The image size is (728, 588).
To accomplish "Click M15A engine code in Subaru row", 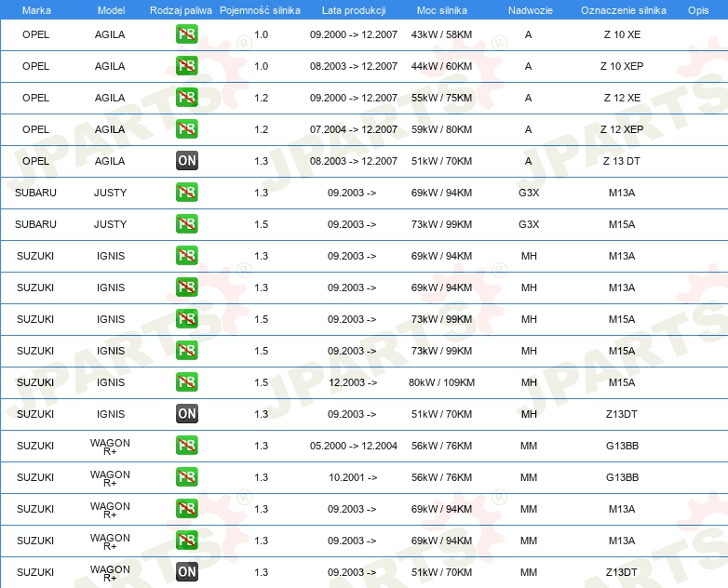I will [x=622, y=224].
